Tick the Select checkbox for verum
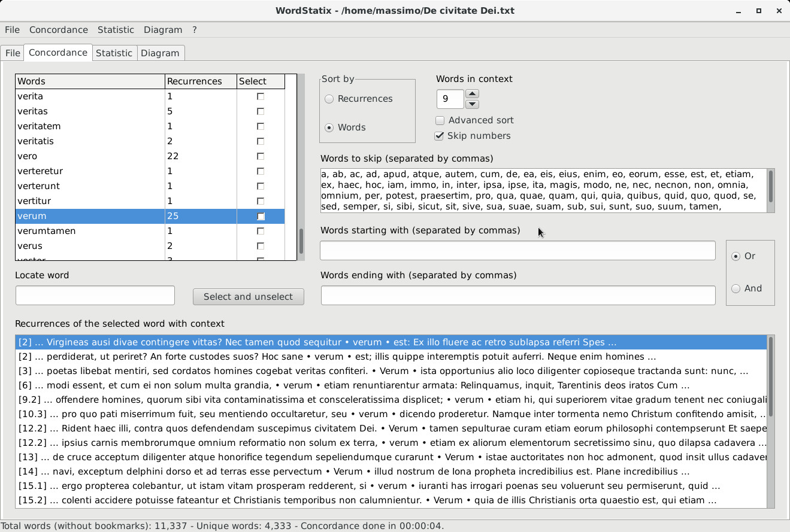 click(x=261, y=216)
